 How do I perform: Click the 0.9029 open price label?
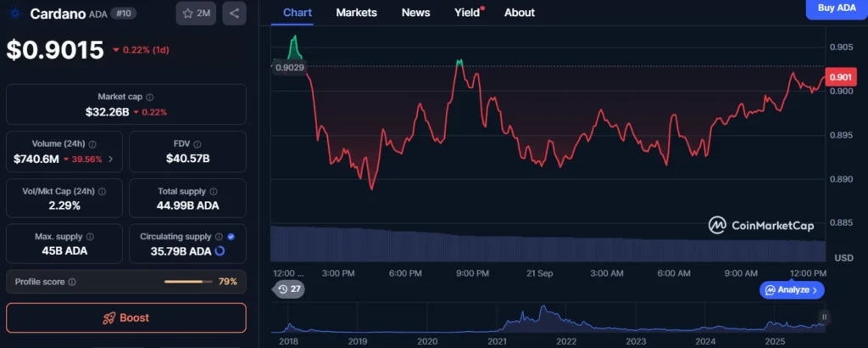[288, 67]
